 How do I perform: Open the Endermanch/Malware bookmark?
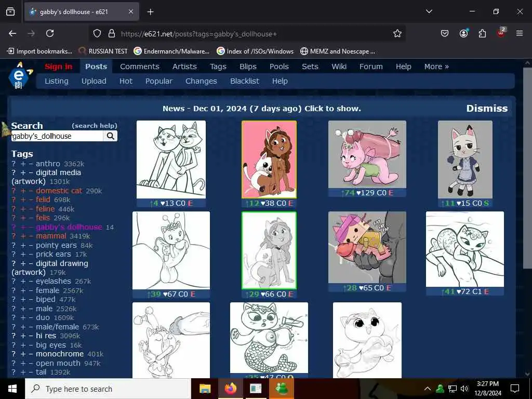[x=171, y=51]
